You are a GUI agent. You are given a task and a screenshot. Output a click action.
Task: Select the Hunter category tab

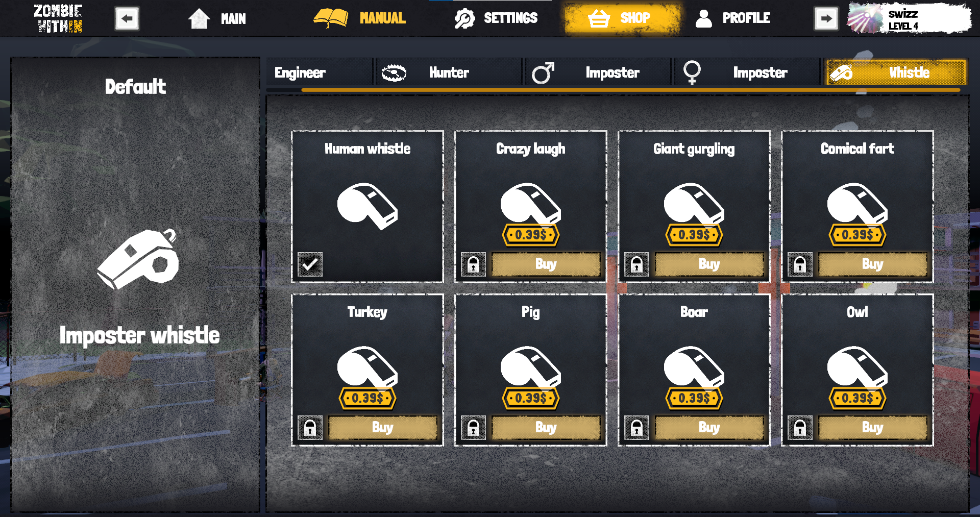click(x=449, y=72)
